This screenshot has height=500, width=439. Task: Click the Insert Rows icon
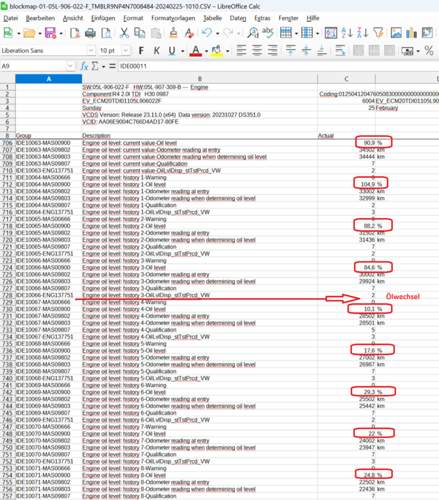[x=286, y=33]
